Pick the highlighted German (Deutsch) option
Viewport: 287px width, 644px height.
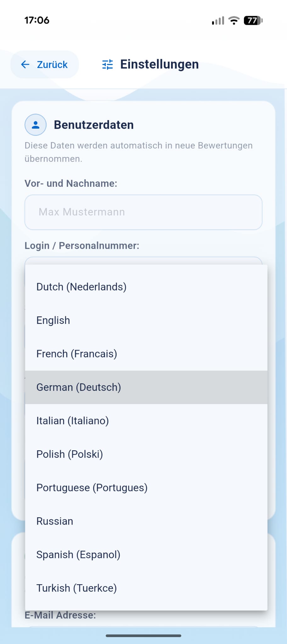pos(79,387)
